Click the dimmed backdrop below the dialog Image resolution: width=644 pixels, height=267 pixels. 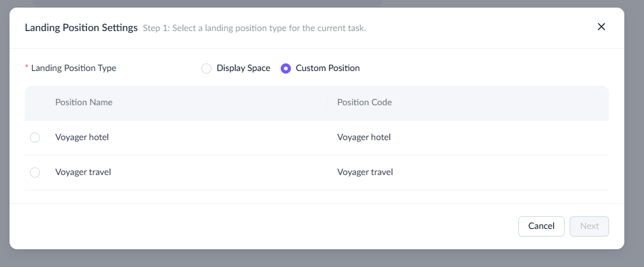(x=318, y=259)
